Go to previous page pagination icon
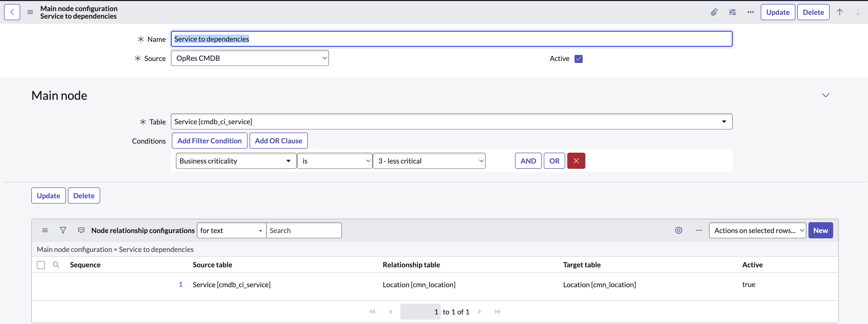Screen dimensions: 868x324 coord(390,312)
